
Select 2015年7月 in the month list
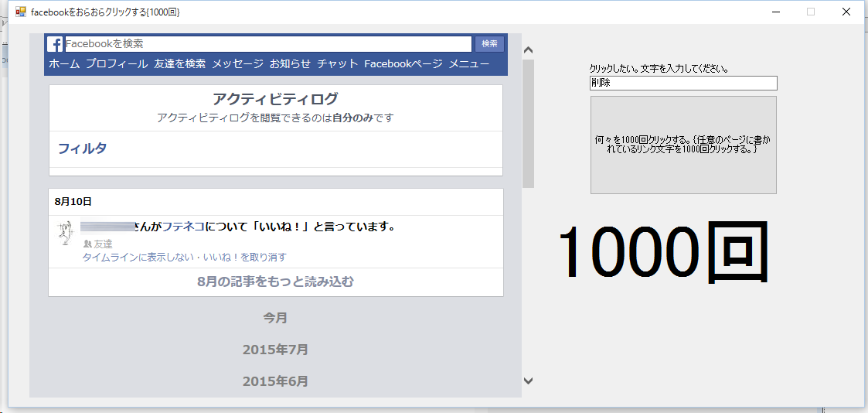(275, 350)
